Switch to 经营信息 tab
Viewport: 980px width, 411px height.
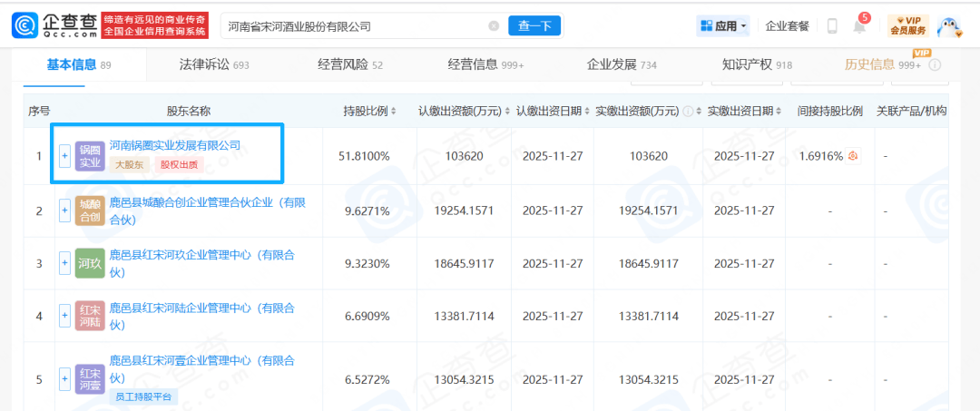pyautogui.click(x=485, y=64)
